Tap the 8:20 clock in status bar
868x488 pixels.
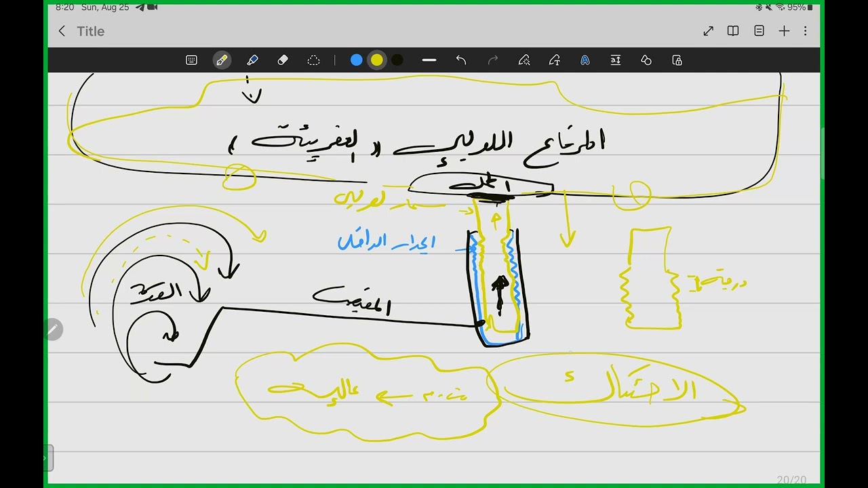pos(65,7)
